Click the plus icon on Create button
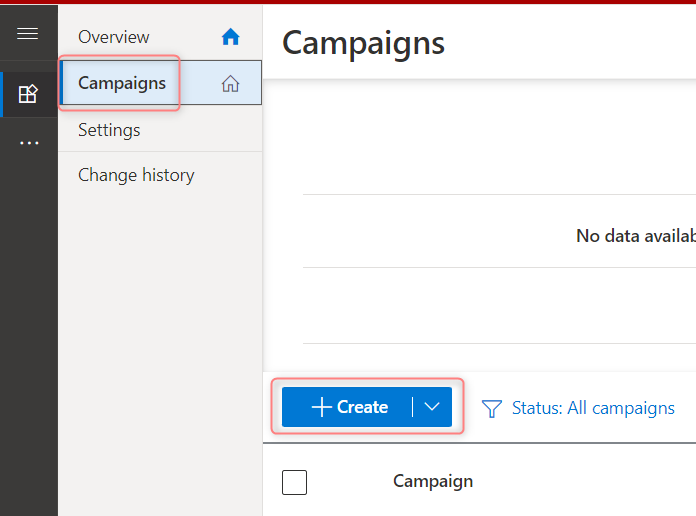The image size is (696, 516). [x=321, y=407]
